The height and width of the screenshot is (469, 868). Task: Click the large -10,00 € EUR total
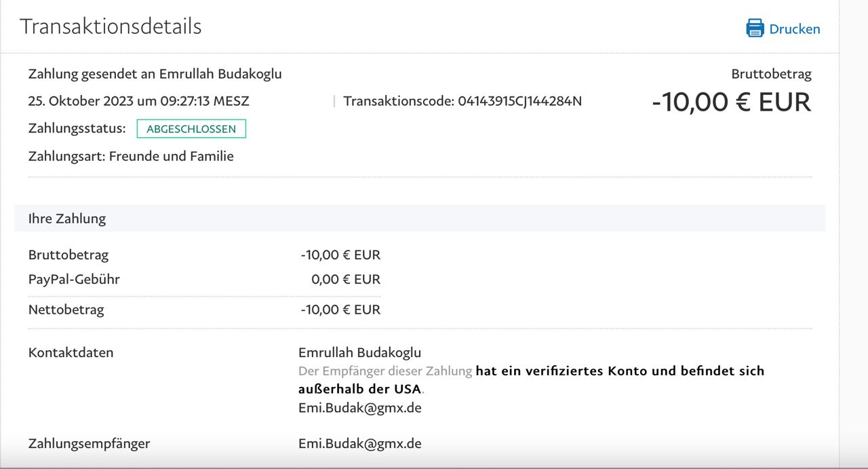point(731,102)
